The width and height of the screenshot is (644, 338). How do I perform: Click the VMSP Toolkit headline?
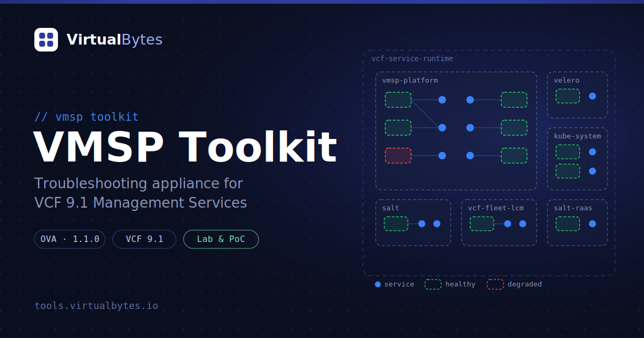185,148
